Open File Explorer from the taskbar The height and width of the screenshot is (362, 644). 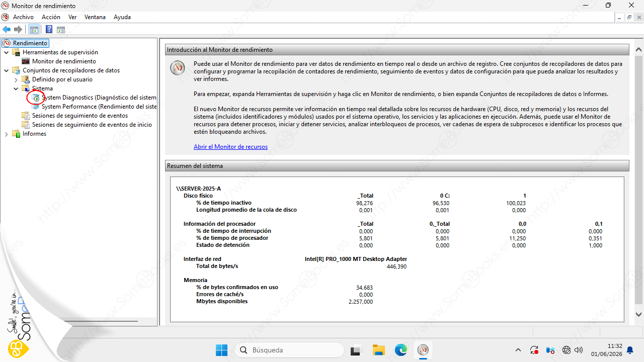pyautogui.click(x=378, y=350)
